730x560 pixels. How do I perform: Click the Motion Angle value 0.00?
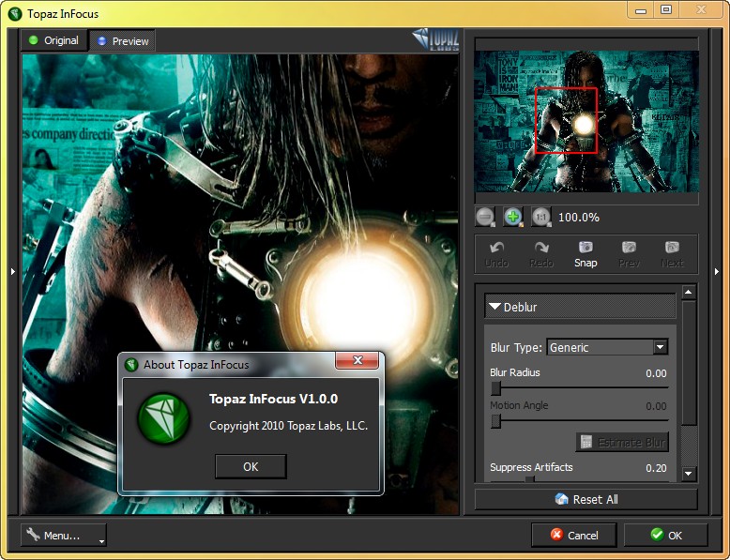656,406
